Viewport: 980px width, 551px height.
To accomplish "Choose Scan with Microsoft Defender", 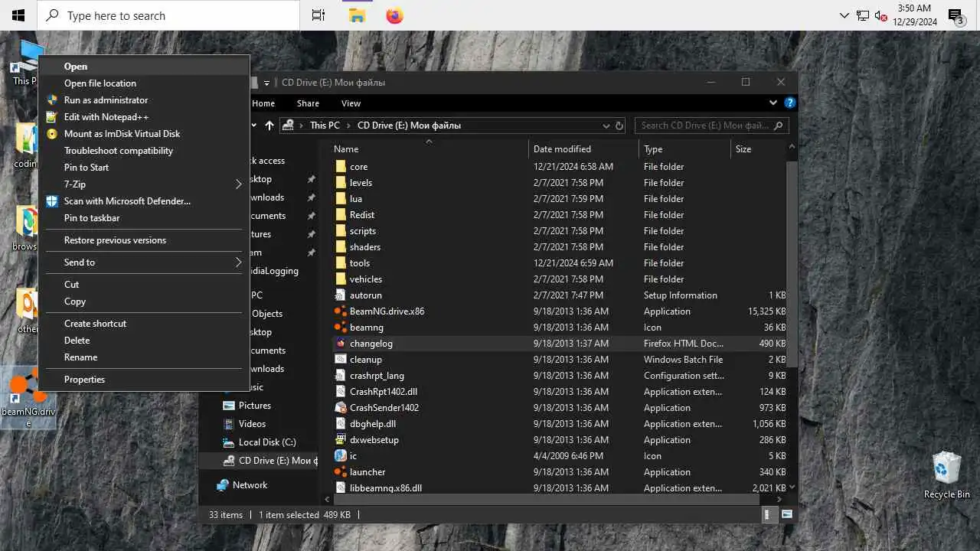I will pos(144,201).
